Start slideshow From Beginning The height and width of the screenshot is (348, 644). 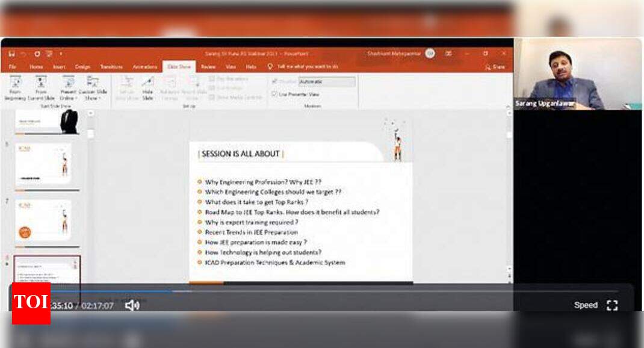(15, 87)
